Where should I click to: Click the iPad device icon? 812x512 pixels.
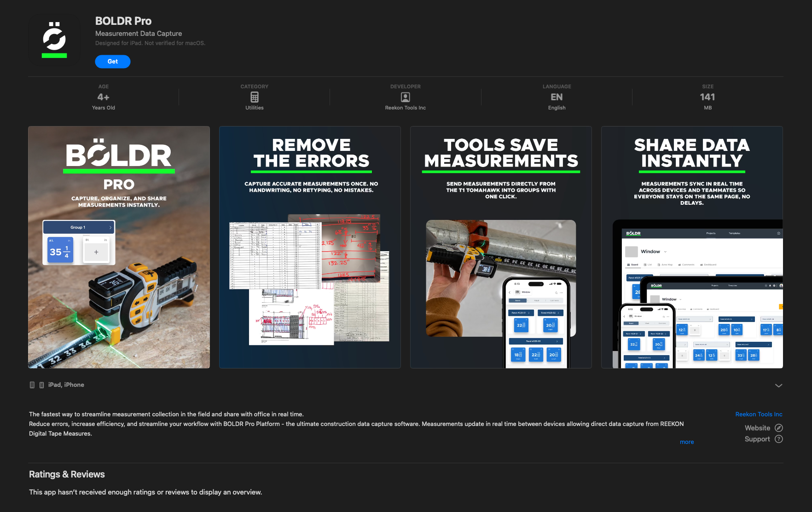[x=32, y=385]
